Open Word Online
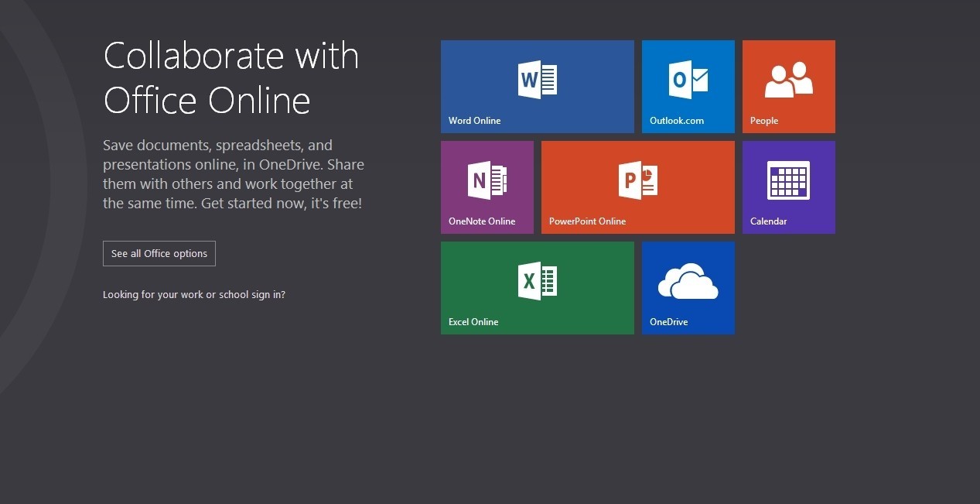Viewport: 980px width, 504px height. 537,86
